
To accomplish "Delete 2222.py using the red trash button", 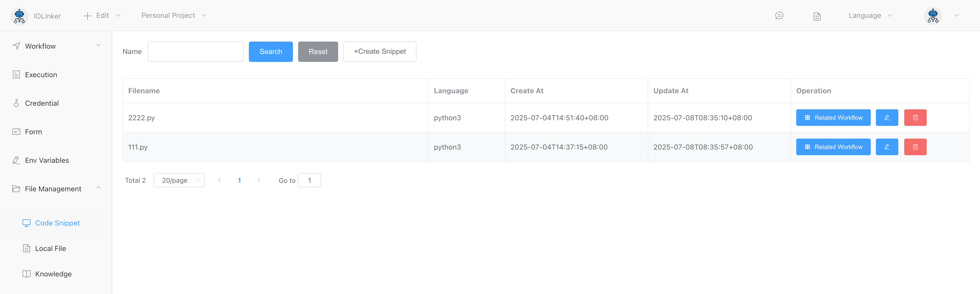I will click(x=915, y=118).
